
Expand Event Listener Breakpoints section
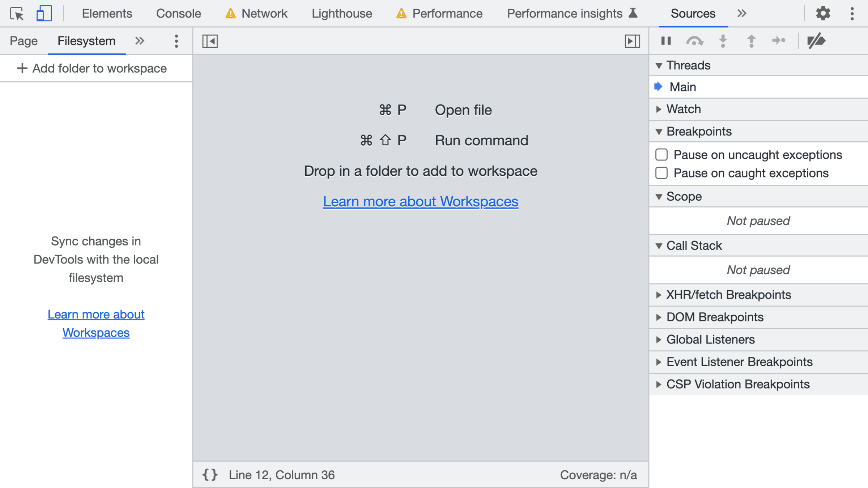pos(739,362)
